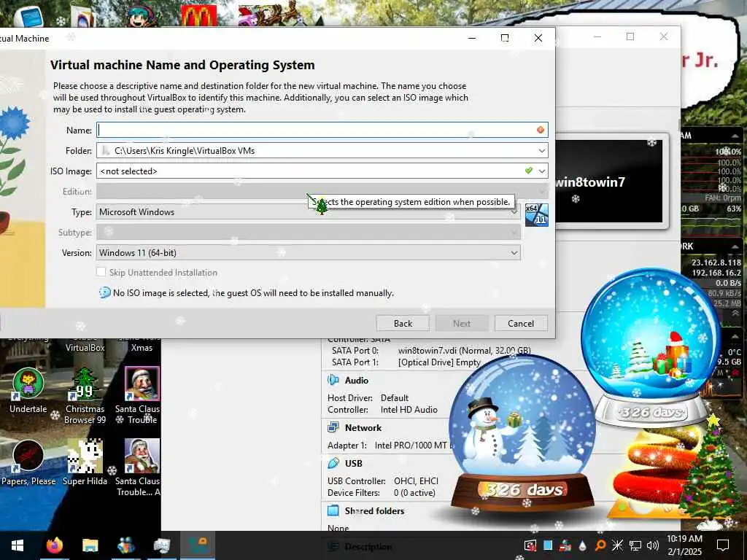The image size is (747, 560).
Task: Open the Undertale desktop shortcut
Action: (x=28, y=390)
